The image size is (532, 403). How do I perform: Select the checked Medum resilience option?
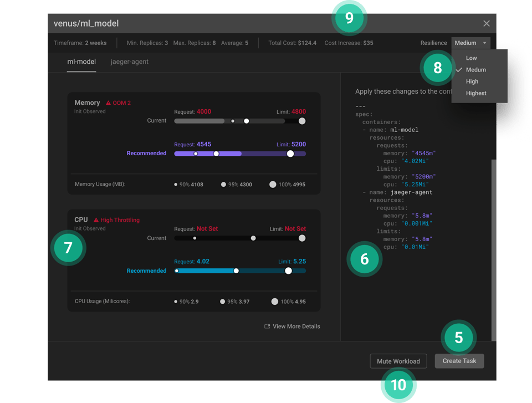[475, 70]
